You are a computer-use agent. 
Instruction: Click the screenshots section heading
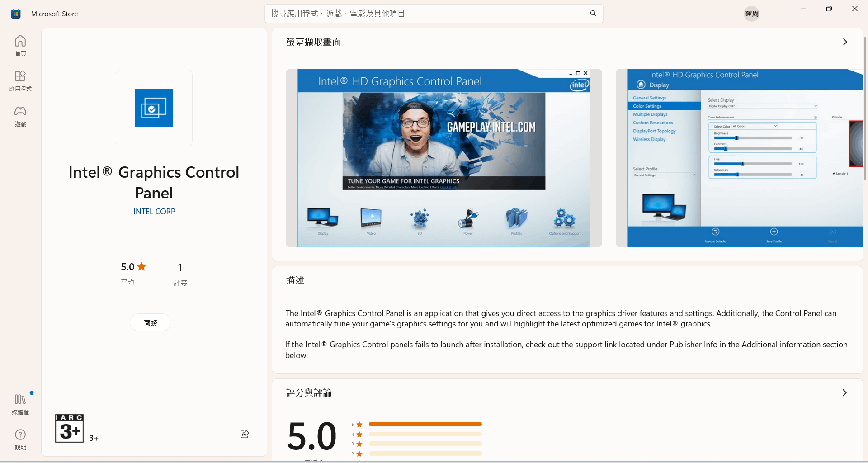pos(313,42)
